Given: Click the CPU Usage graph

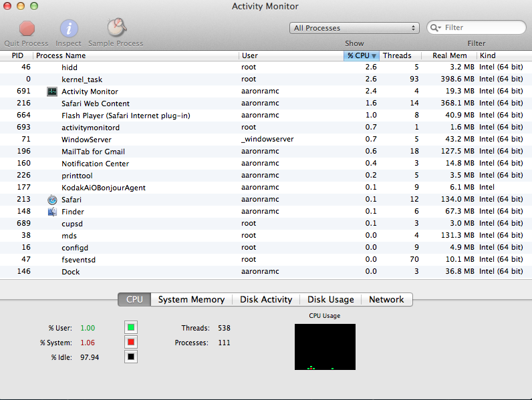Looking at the screenshot, I should point(325,347).
